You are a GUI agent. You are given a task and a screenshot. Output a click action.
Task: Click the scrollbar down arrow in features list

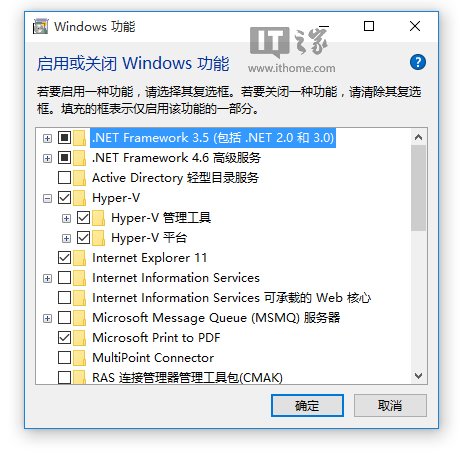pyautogui.click(x=418, y=376)
